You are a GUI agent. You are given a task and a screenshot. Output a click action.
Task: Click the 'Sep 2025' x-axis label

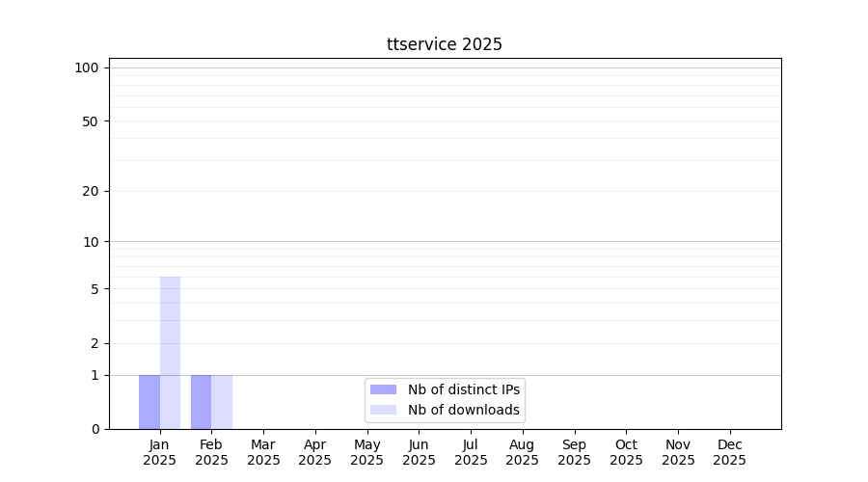tap(574, 452)
